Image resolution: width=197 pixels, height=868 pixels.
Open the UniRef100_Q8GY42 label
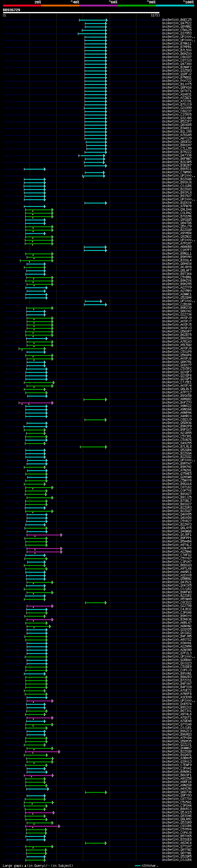click(x=177, y=311)
